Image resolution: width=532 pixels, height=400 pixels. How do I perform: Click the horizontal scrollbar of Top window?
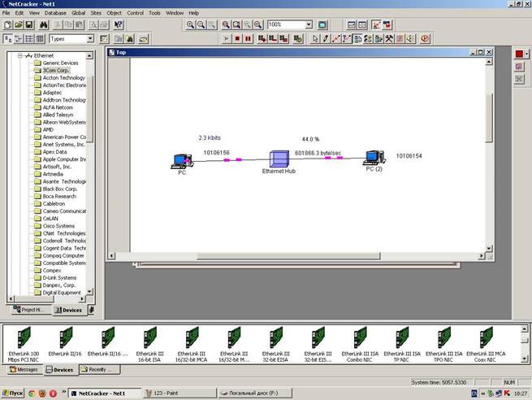coord(288,255)
